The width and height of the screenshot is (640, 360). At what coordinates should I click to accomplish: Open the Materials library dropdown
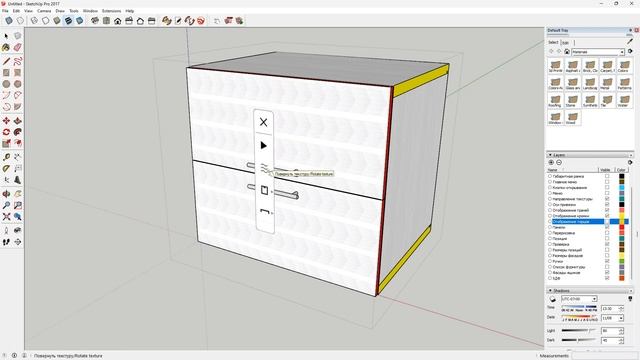coord(622,52)
